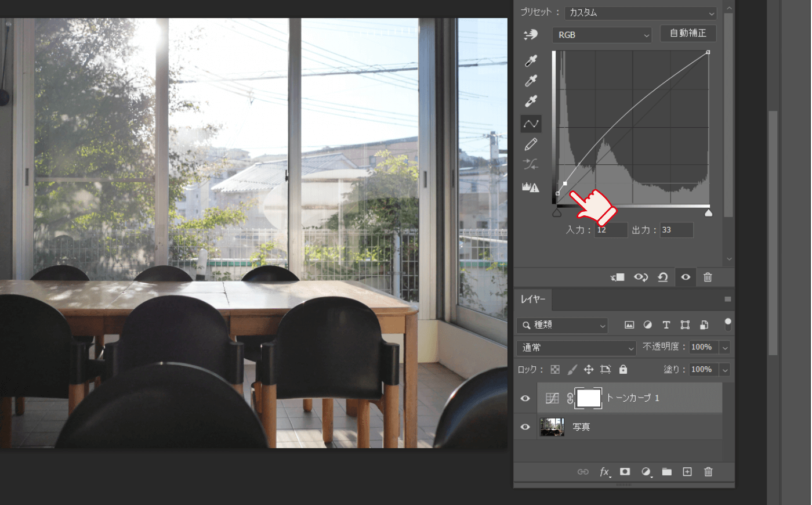Expand the 塗り fill slider arrow
The height and width of the screenshot is (505, 812).
click(x=724, y=370)
